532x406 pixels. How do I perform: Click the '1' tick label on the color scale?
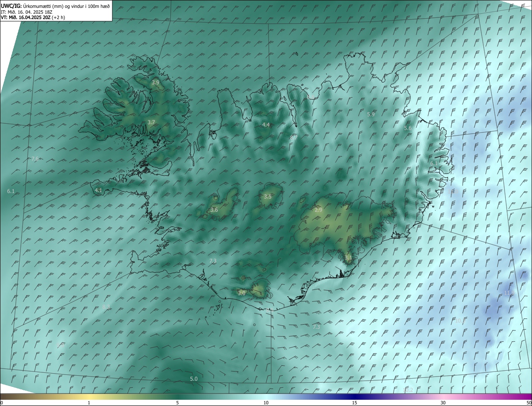click(89, 403)
